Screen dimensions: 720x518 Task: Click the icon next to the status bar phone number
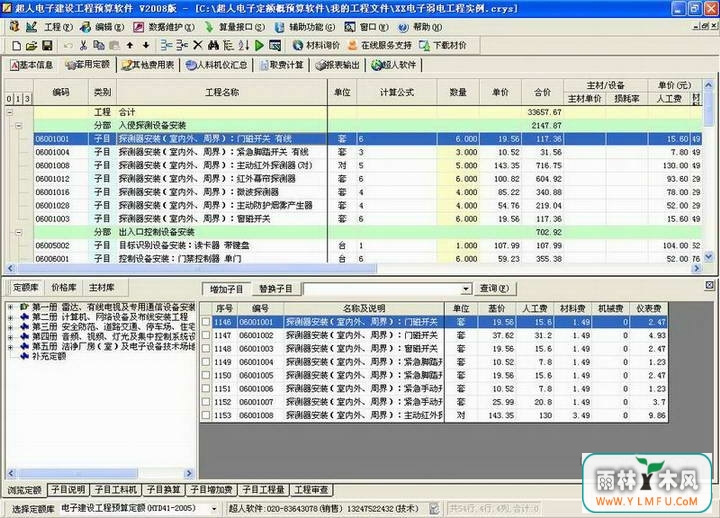pyautogui.click(x=434, y=508)
